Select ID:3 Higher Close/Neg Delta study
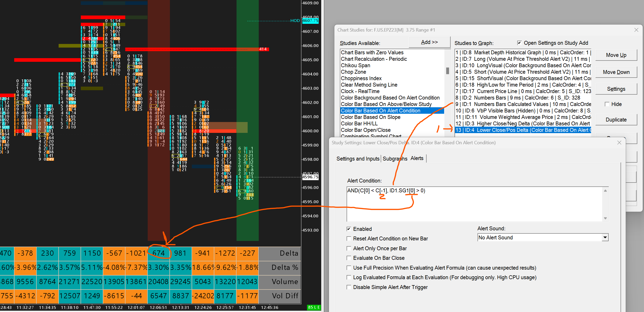The width and height of the screenshot is (644, 312). tap(523, 124)
